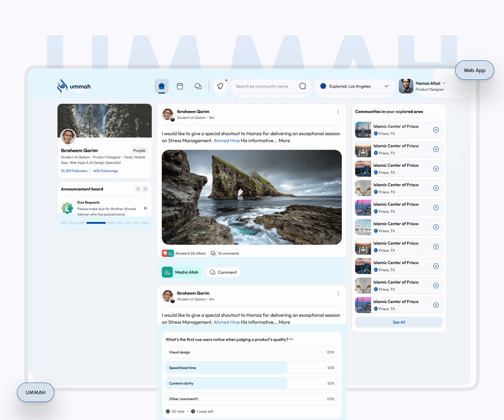
Task: Select the Visual design poll option
Action: click(252, 352)
